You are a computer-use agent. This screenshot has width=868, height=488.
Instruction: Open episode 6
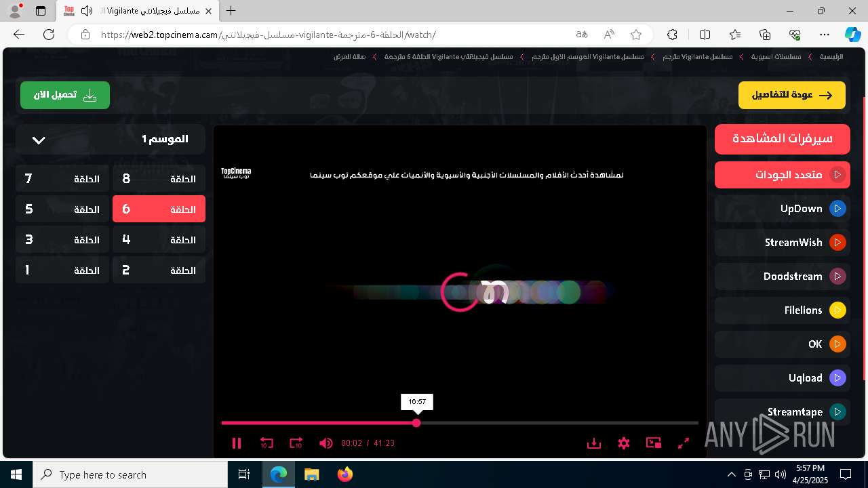pos(159,209)
